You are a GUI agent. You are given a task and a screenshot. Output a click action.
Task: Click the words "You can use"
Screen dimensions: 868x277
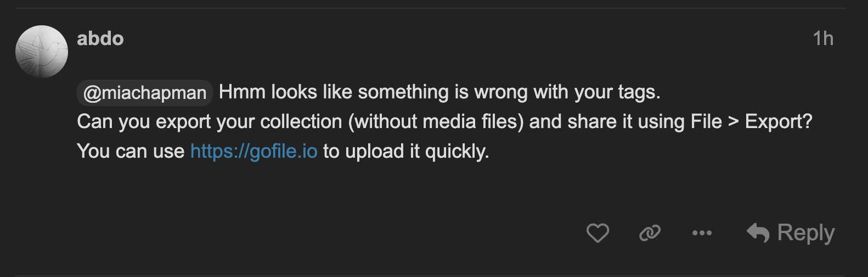pyautogui.click(x=131, y=151)
